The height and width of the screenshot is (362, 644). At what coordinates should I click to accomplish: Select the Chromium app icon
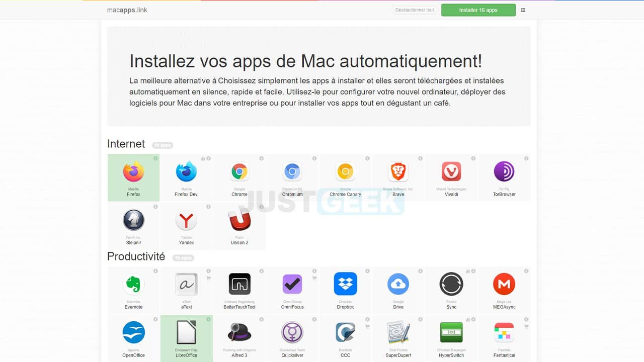click(x=292, y=172)
